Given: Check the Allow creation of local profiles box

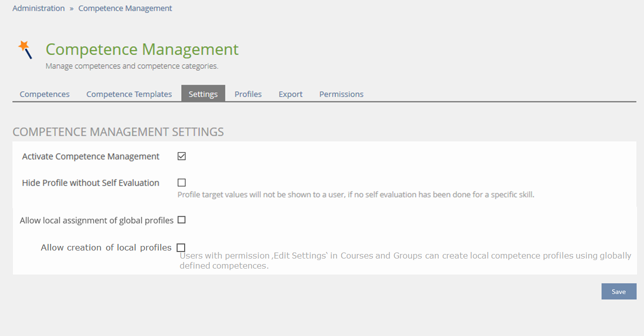Looking at the screenshot, I should coord(181,247).
